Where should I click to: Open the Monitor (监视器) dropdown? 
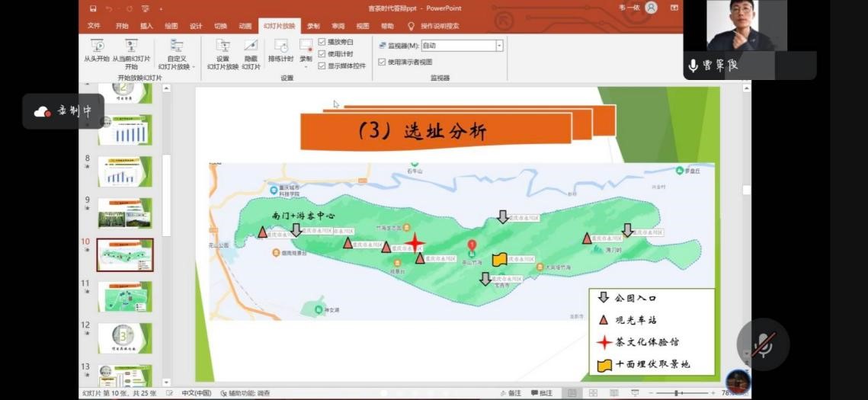point(499,46)
